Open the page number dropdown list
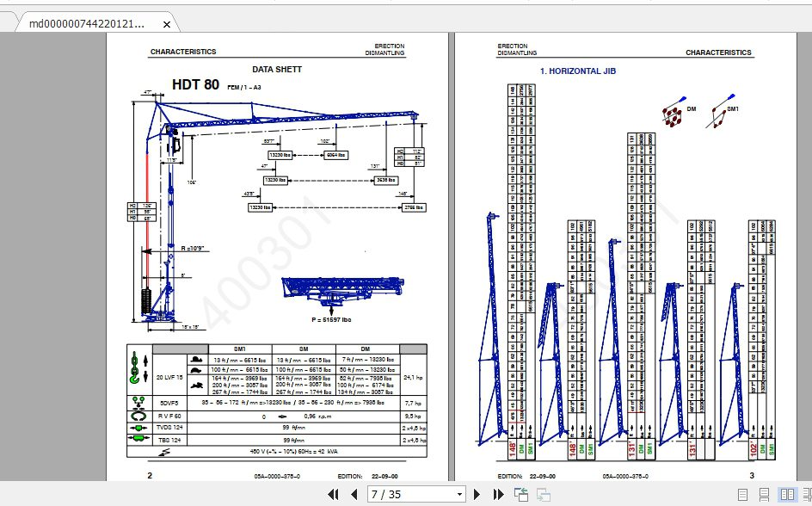Viewport: 812px width, 506px height. 460,494
